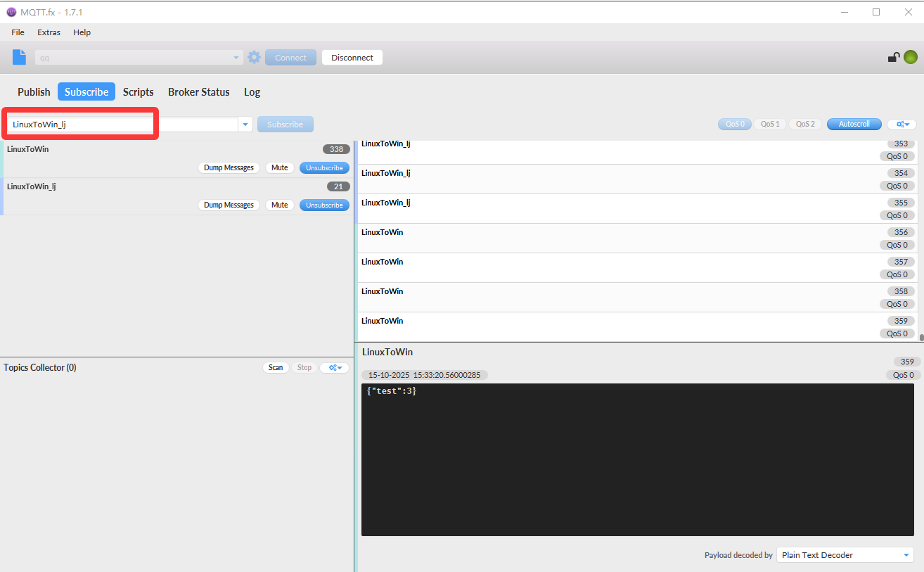Screen dimensions: 924x572
Task: Select the QoS 0 toggle
Action: coord(734,124)
